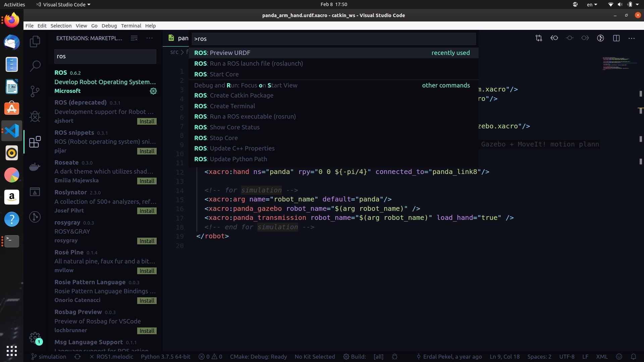Install the Rosbag Preview extension

(147, 331)
